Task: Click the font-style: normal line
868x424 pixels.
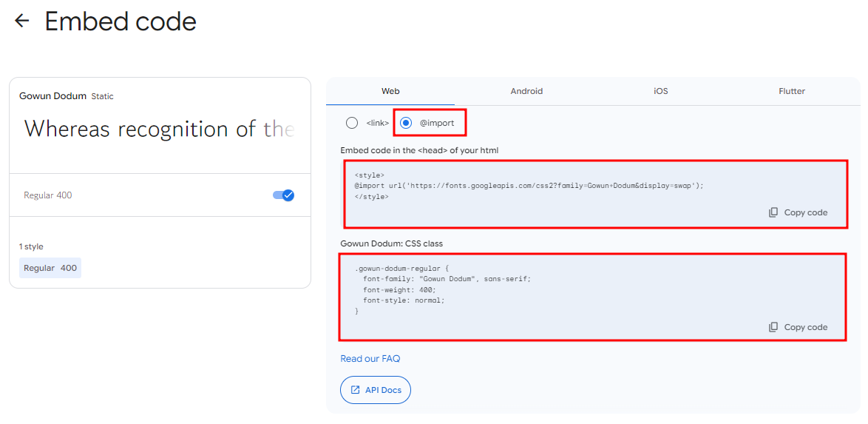Action: pyautogui.click(x=404, y=300)
